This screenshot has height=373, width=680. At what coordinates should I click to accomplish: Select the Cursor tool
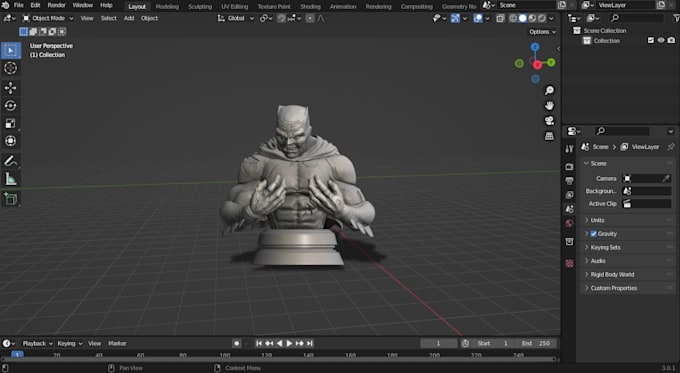tap(10, 68)
